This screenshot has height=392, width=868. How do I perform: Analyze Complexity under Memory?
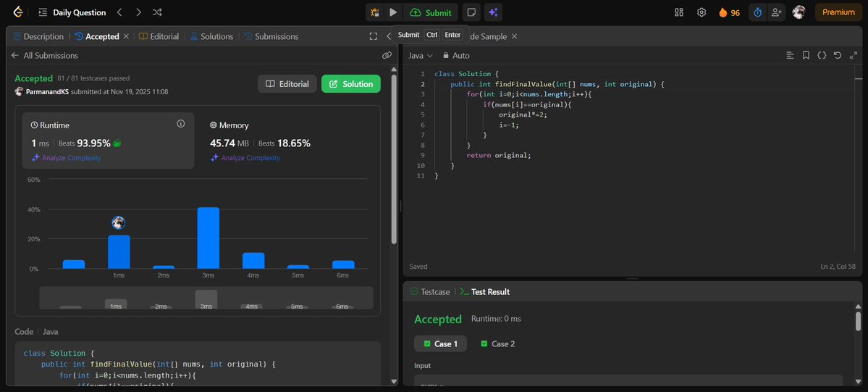tap(245, 158)
